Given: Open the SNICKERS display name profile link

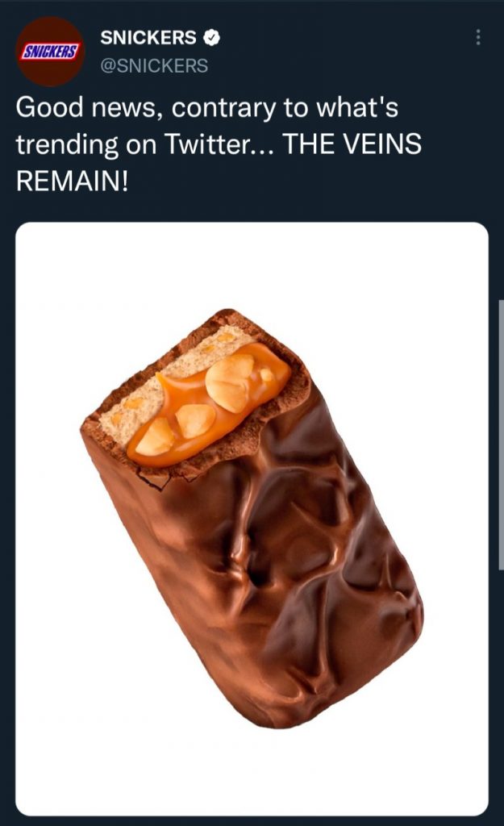Looking at the screenshot, I should 148,38.
